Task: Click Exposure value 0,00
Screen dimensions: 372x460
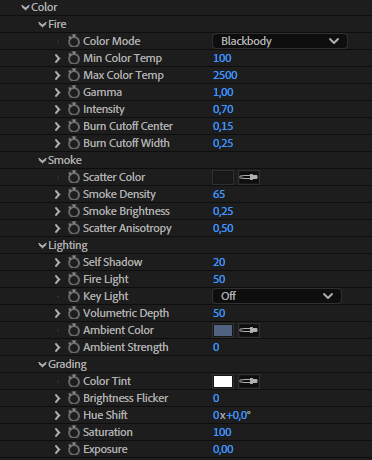Action: (223, 449)
